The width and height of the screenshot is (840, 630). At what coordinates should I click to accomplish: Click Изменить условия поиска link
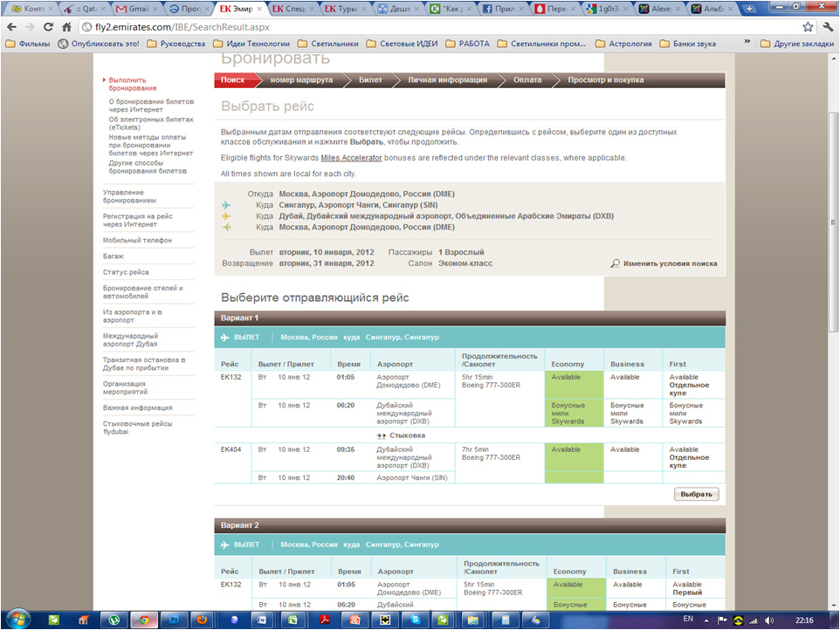[671, 264]
